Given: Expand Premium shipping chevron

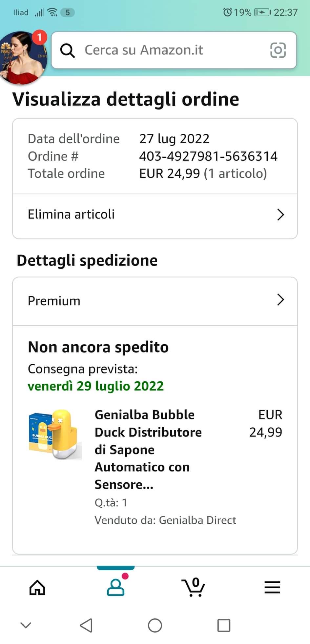Looking at the screenshot, I should point(280,300).
